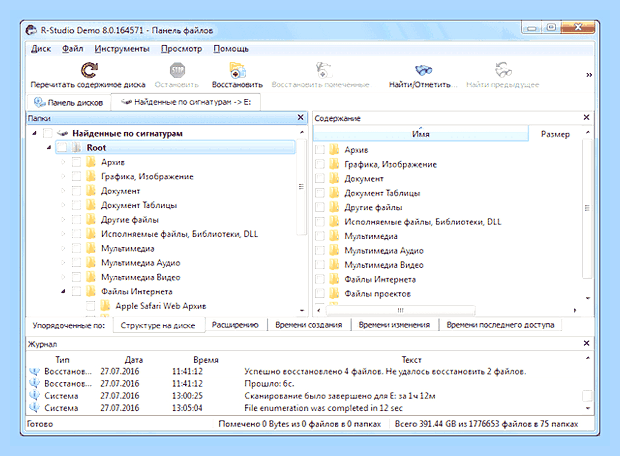Viewport: 620px width, 456px height.
Task: Check the Архив checkbox in folder tree
Action: click(x=76, y=162)
